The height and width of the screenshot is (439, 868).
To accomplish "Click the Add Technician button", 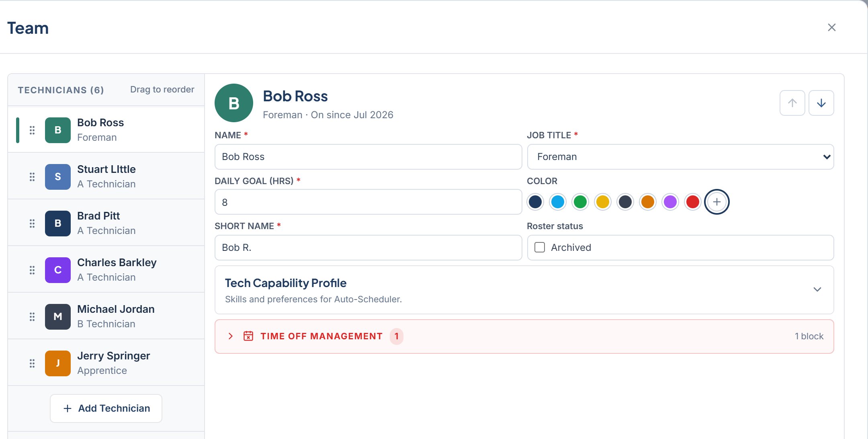I will [106, 408].
